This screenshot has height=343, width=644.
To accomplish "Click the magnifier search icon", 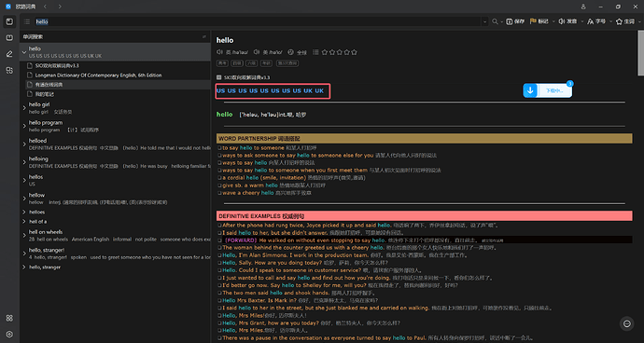I will click(x=495, y=21).
